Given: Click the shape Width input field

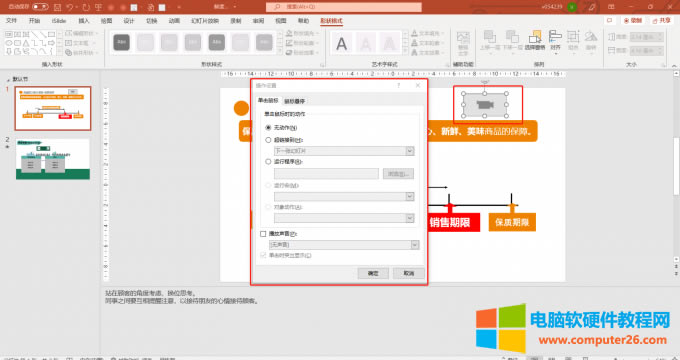Looking at the screenshot, I should click(647, 51).
